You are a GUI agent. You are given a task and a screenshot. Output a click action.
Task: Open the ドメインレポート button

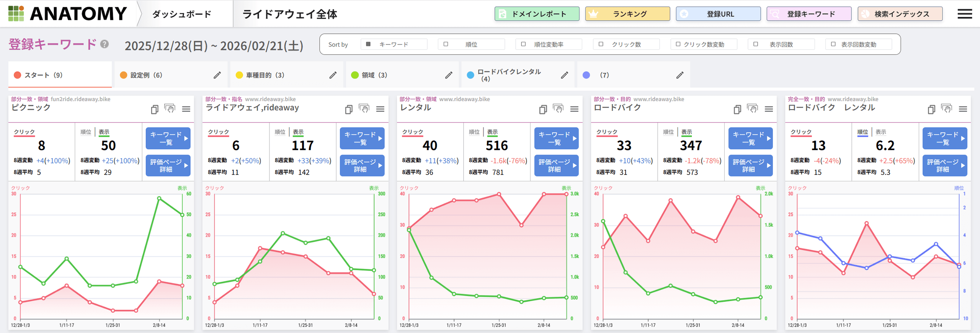537,14
